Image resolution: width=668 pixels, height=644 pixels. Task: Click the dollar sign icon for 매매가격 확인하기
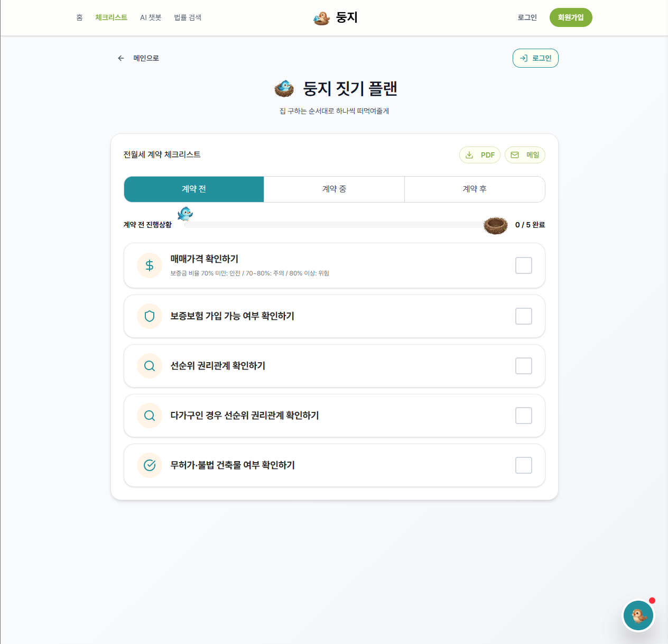tap(150, 265)
